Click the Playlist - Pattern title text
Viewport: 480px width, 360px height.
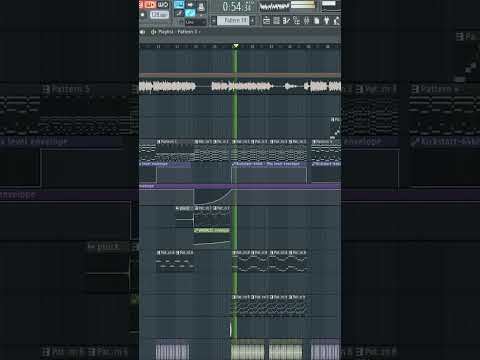(x=178, y=32)
